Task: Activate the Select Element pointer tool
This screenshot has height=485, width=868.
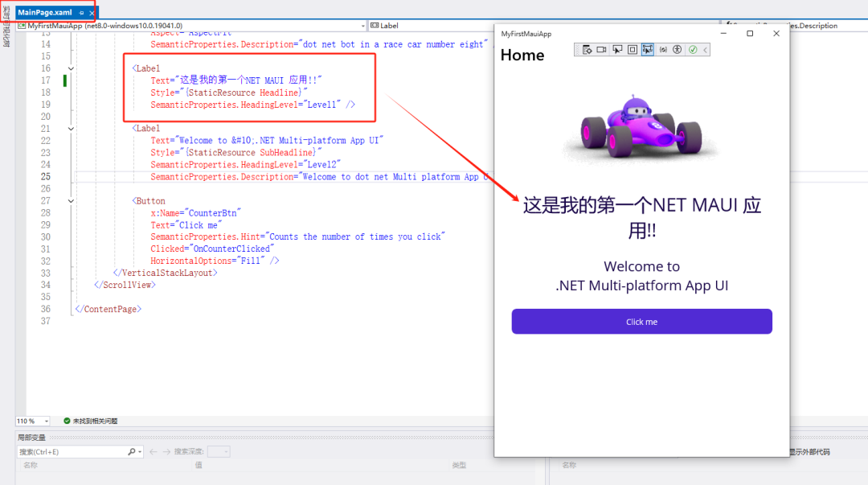Action: coord(617,50)
